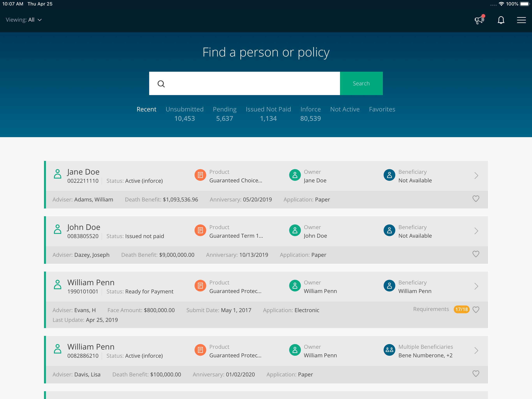
Task: Click Jane Doe's insured person icon
Action: (x=57, y=174)
